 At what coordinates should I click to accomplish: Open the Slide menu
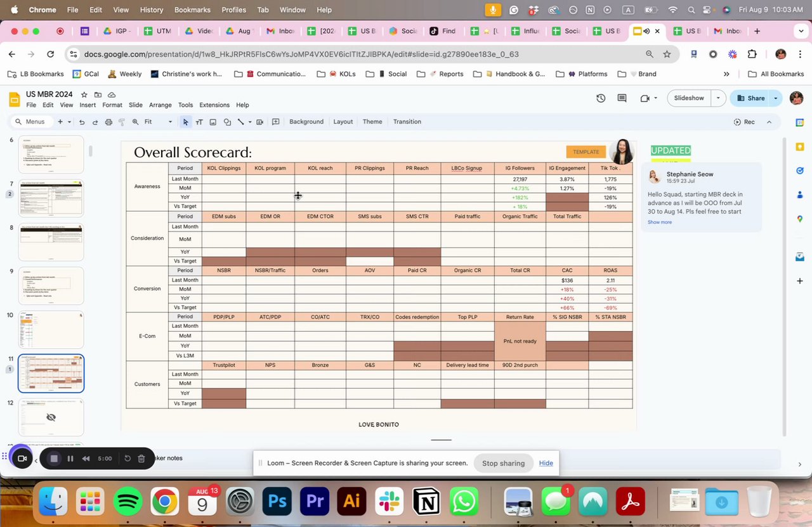(136, 105)
